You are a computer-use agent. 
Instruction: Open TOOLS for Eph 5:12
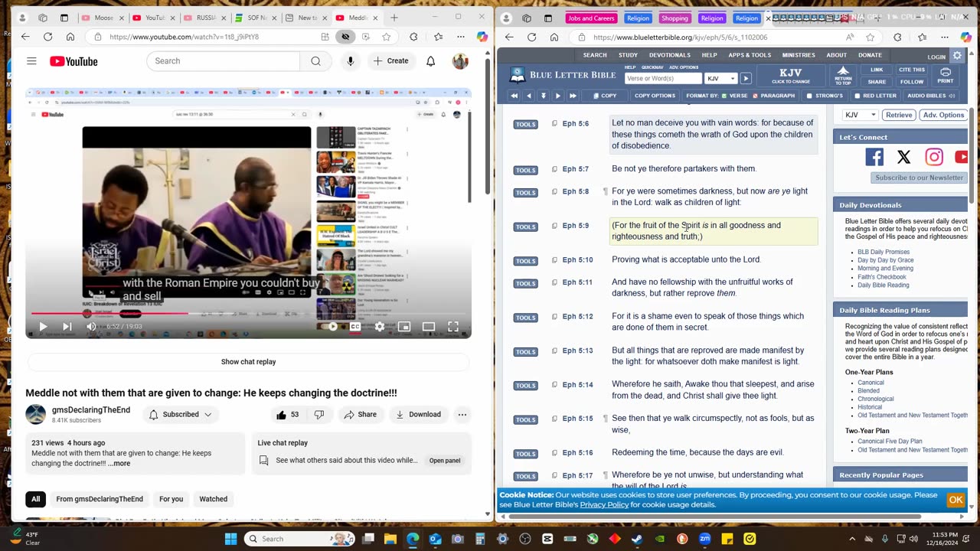tap(525, 318)
